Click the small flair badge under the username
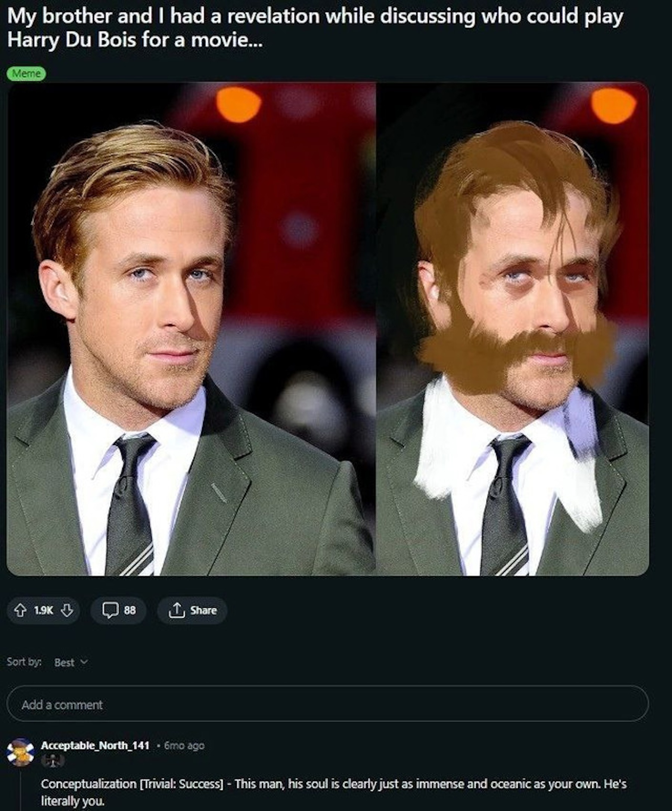 tap(53, 761)
